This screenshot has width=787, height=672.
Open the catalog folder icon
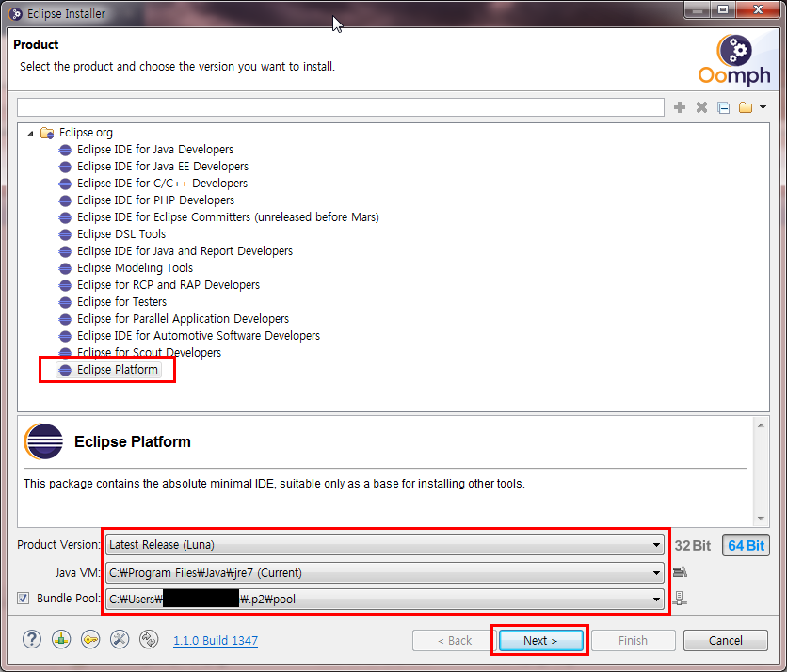[746, 107]
